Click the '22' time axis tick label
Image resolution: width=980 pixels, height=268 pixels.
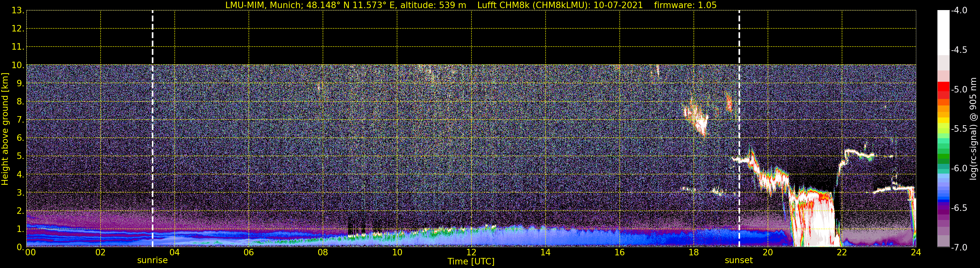(x=842, y=252)
